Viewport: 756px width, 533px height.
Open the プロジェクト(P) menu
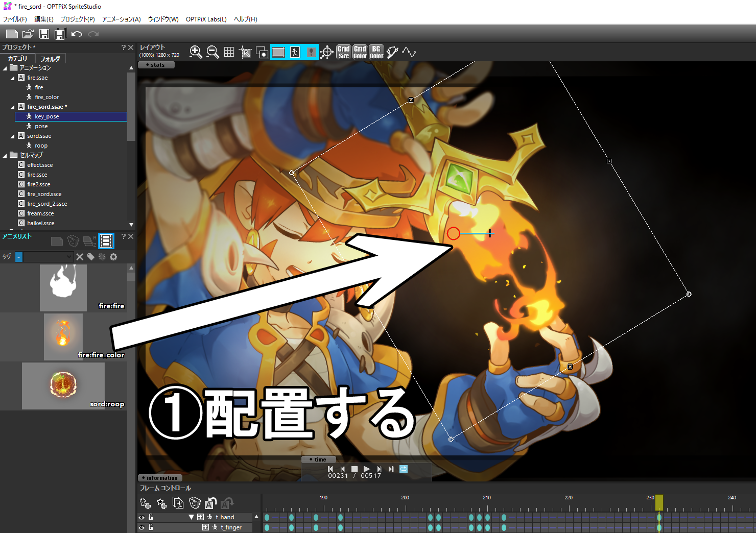coord(78,19)
